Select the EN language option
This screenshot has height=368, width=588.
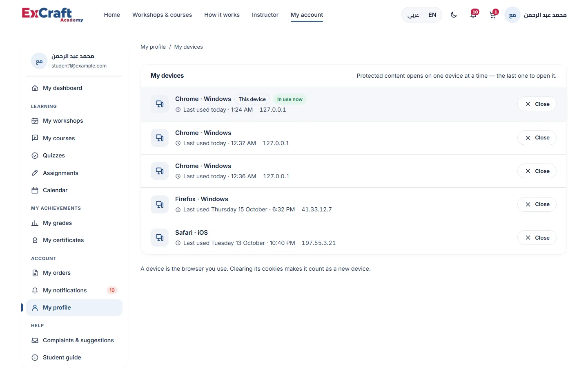432,15
